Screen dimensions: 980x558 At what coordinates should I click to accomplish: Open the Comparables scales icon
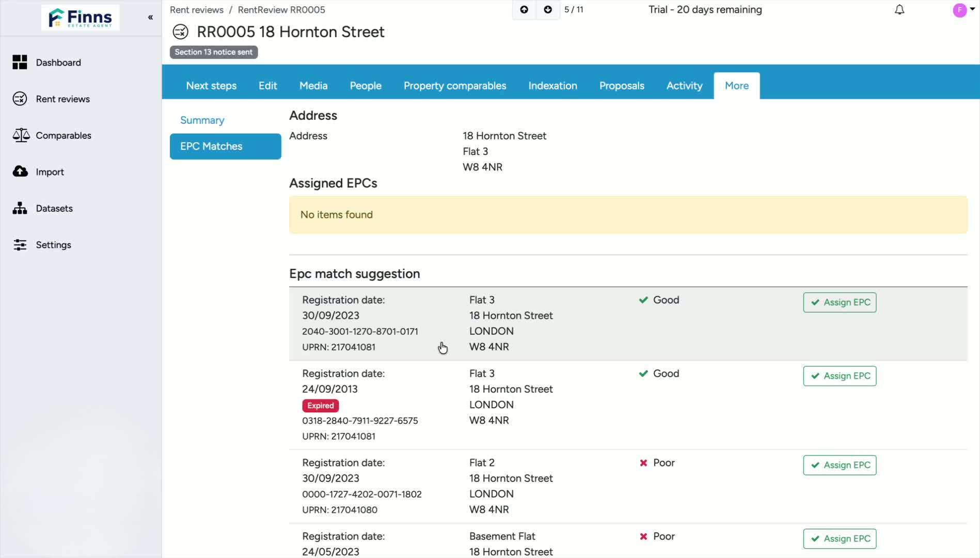click(21, 135)
